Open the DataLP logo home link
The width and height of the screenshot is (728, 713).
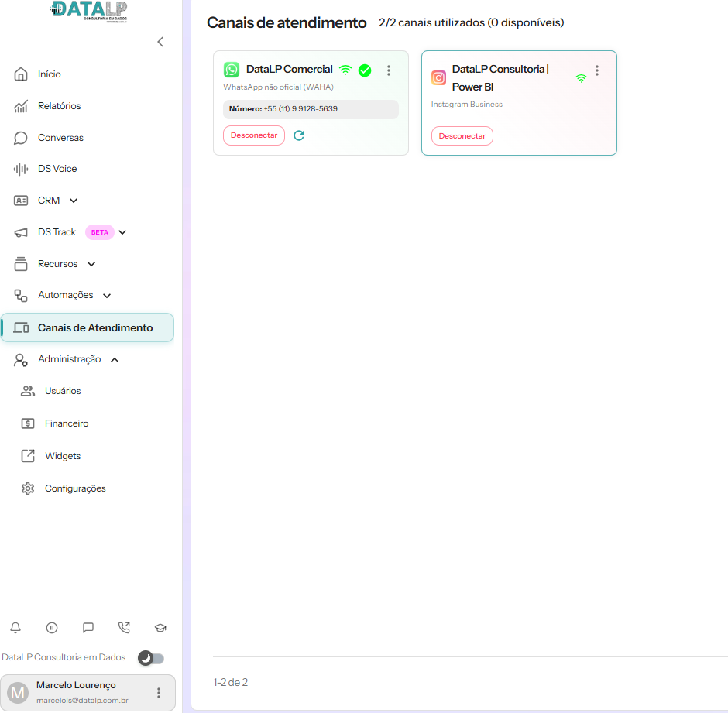click(x=88, y=11)
